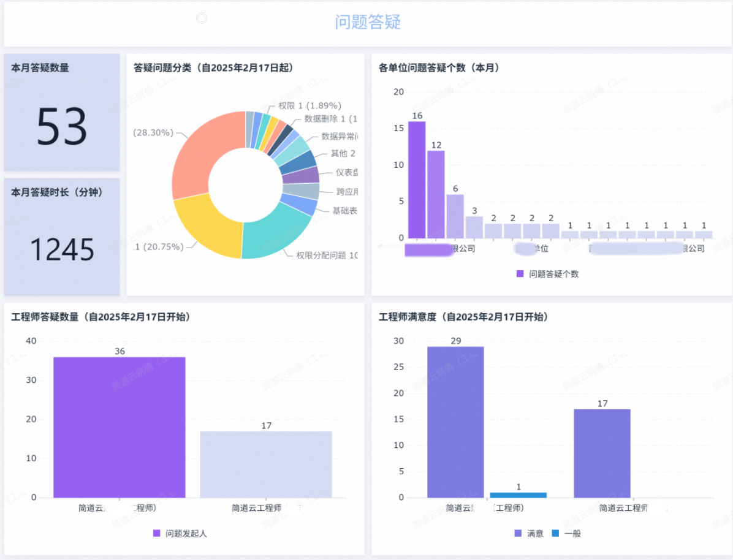This screenshot has width=733, height=560.
Task: Click the (28.30%) pie label
Action: pyautogui.click(x=153, y=133)
